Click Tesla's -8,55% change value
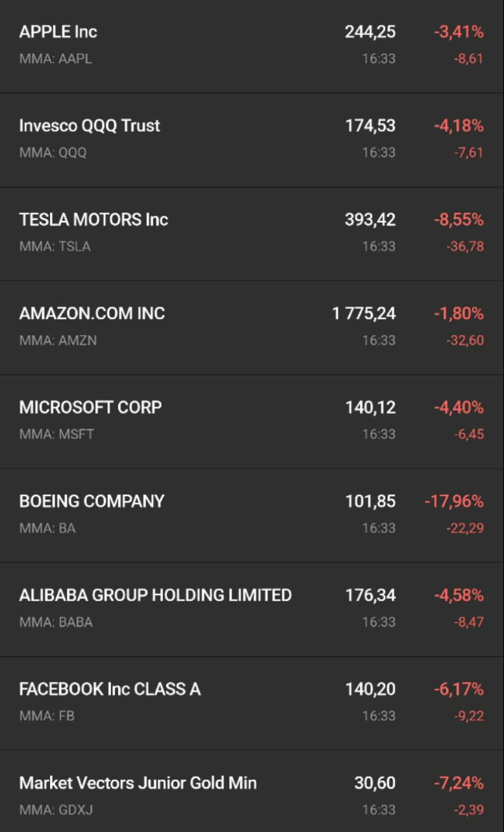 [459, 220]
